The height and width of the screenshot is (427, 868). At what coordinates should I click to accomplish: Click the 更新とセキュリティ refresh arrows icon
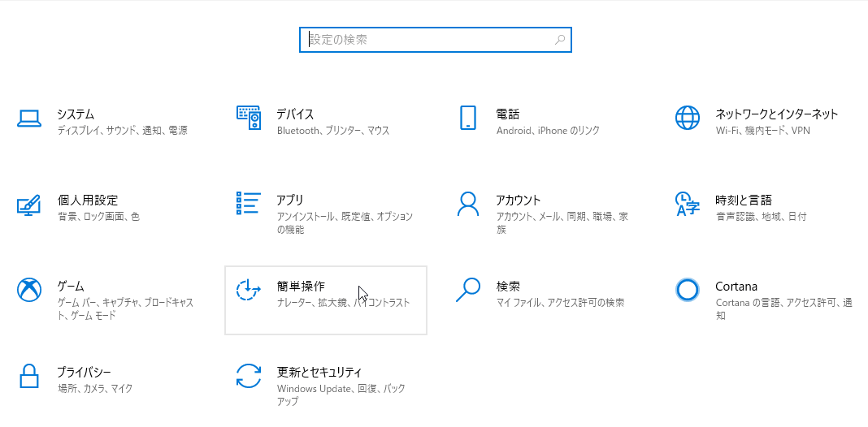[249, 376]
